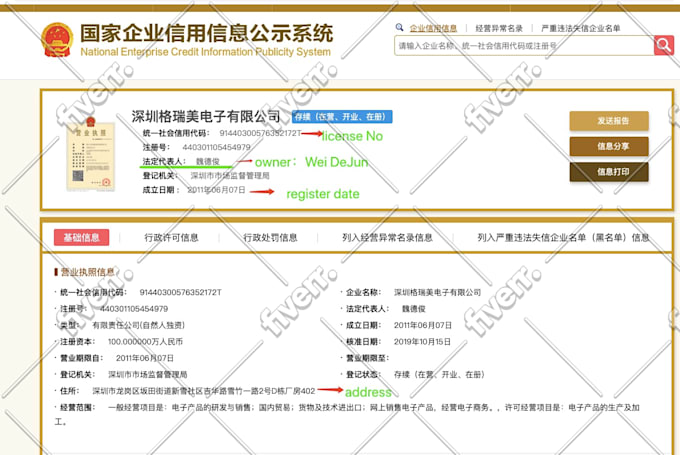The width and height of the screenshot is (680, 455).
Task: Click the header founding date 2011年06月07日
Action: pos(216,190)
